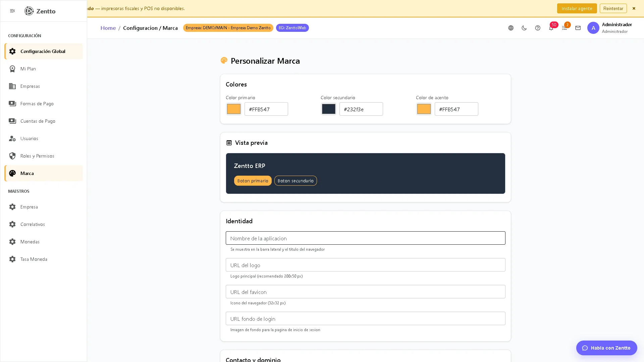Open accent color swatch picker
This screenshot has height=362, width=644.
[x=424, y=109]
